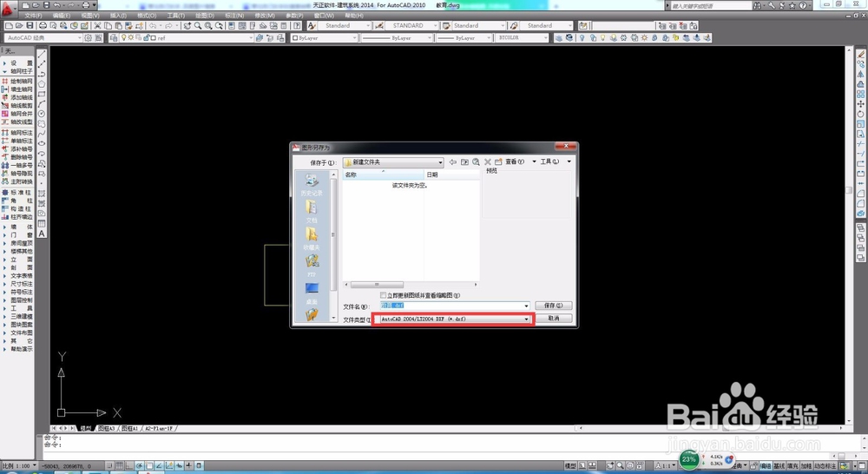Open 保存于 新建文件夹 folder dropdown
The height and width of the screenshot is (474, 868).
(393, 162)
